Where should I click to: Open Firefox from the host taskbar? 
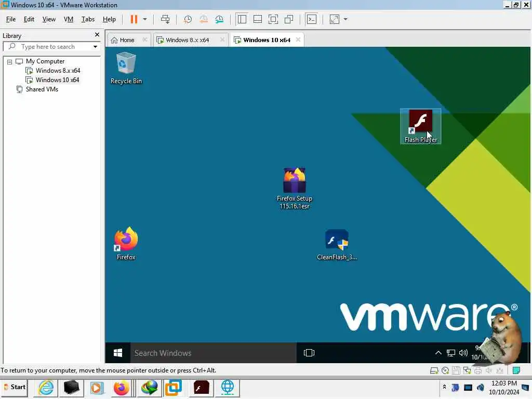pyautogui.click(x=121, y=388)
